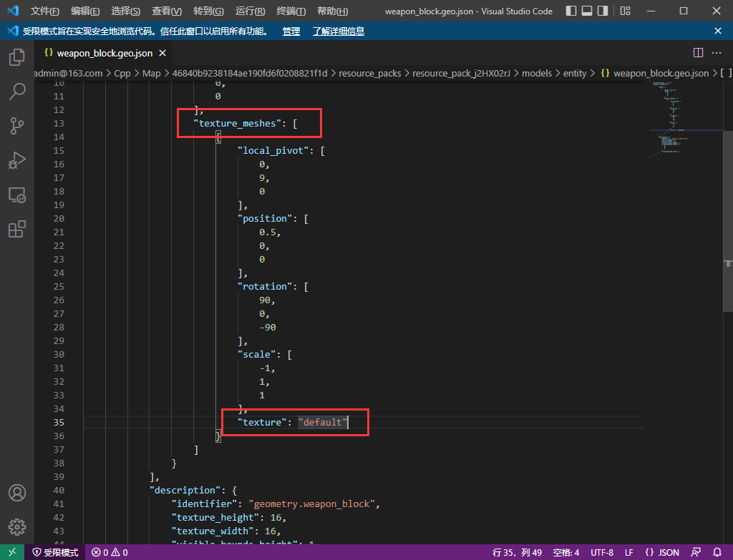Open the Search view in activity bar
This screenshot has height=560, width=733.
pos(17,92)
